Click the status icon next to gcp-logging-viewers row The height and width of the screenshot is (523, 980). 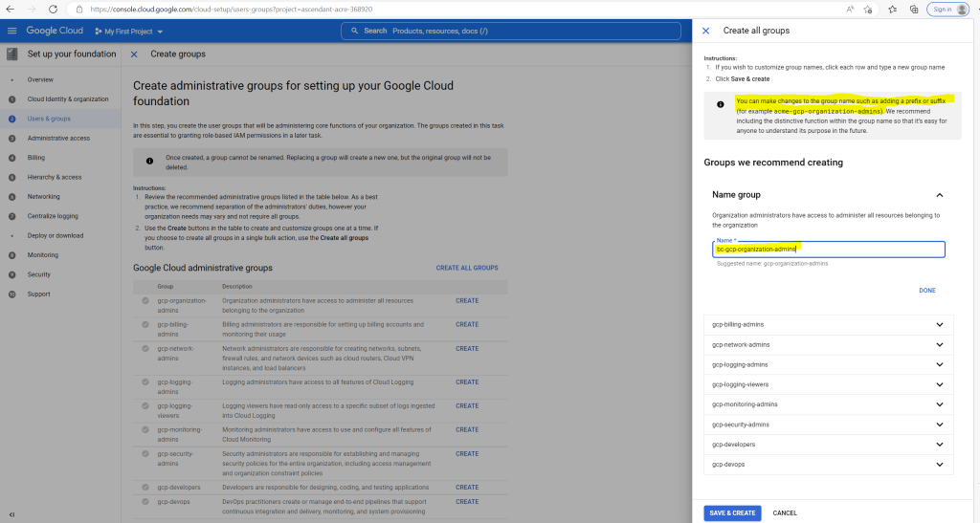pos(145,405)
